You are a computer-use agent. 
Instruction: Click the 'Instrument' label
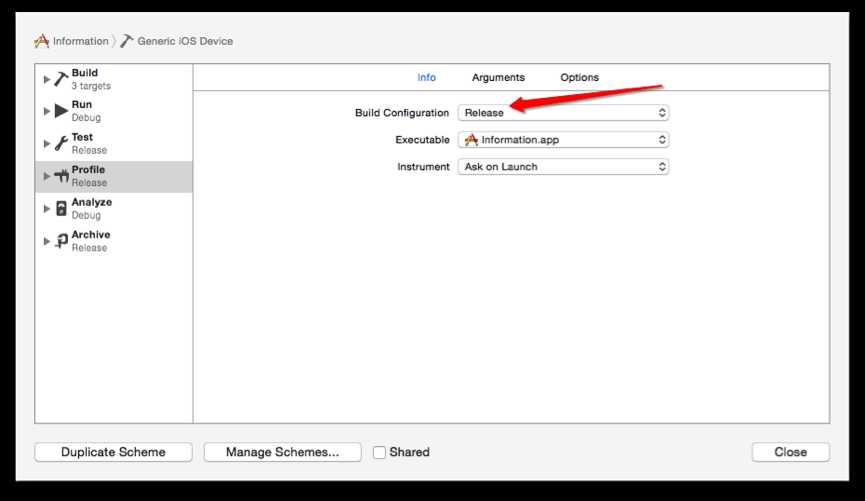[x=423, y=167]
